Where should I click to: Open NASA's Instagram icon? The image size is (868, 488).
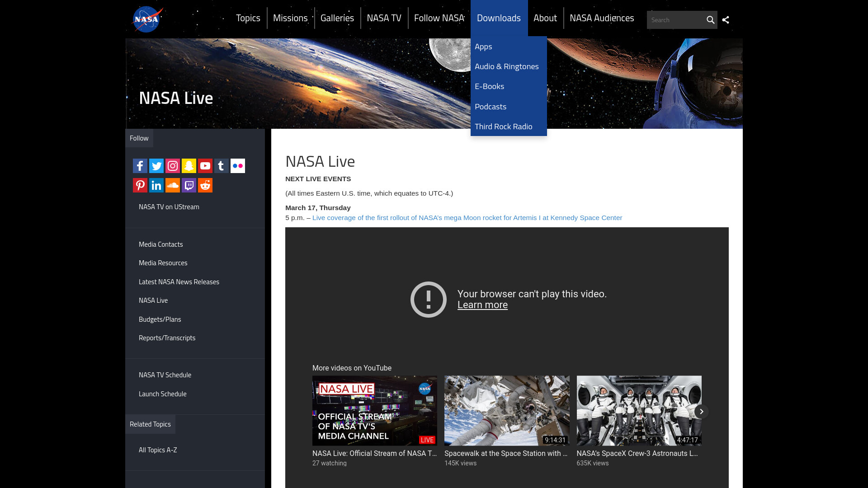(173, 166)
